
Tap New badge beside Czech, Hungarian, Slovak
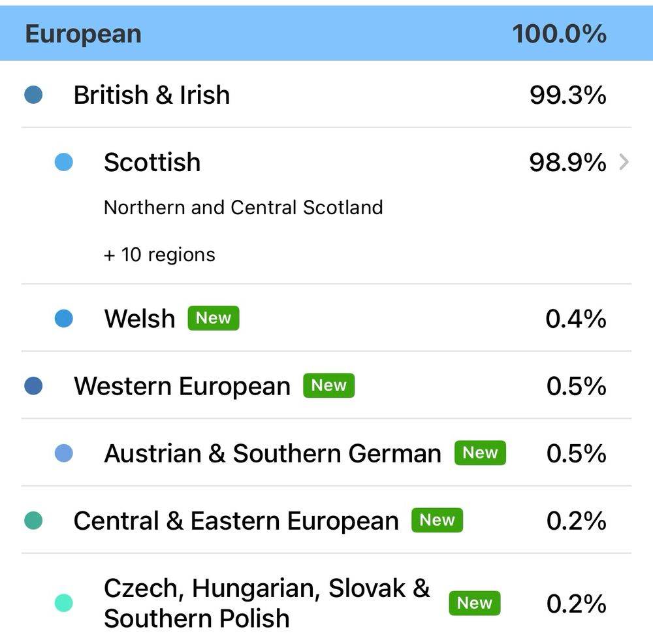tap(474, 603)
